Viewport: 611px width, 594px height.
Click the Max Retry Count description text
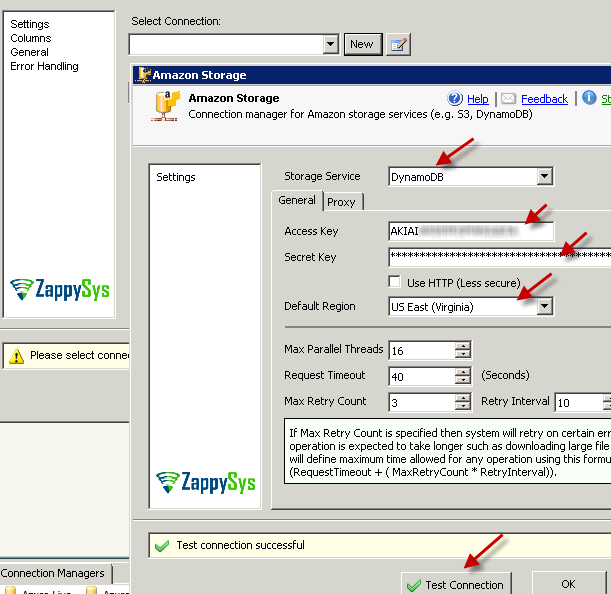point(448,452)
